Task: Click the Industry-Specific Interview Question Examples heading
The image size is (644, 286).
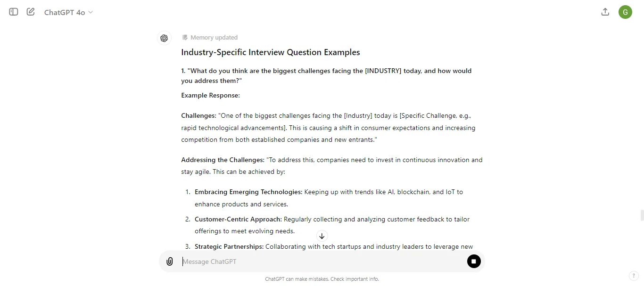Action: 270,52
